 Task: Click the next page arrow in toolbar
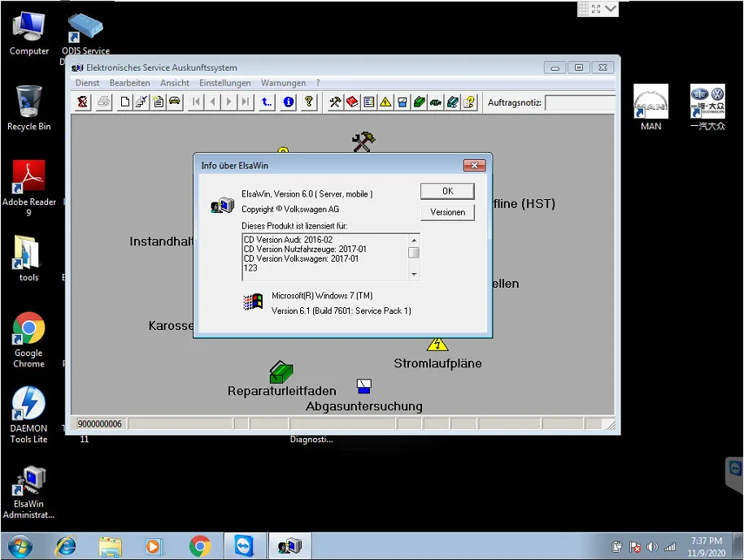[x=229, y=102]
